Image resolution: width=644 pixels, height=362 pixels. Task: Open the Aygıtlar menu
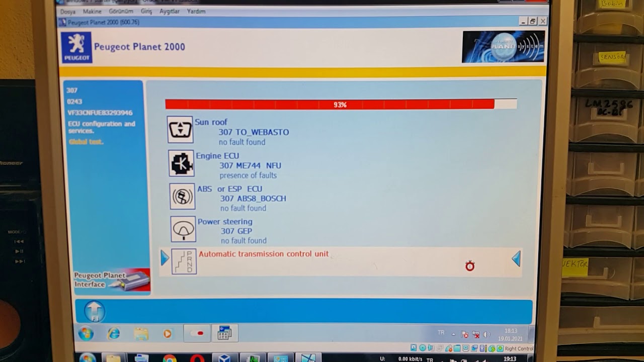170,12
